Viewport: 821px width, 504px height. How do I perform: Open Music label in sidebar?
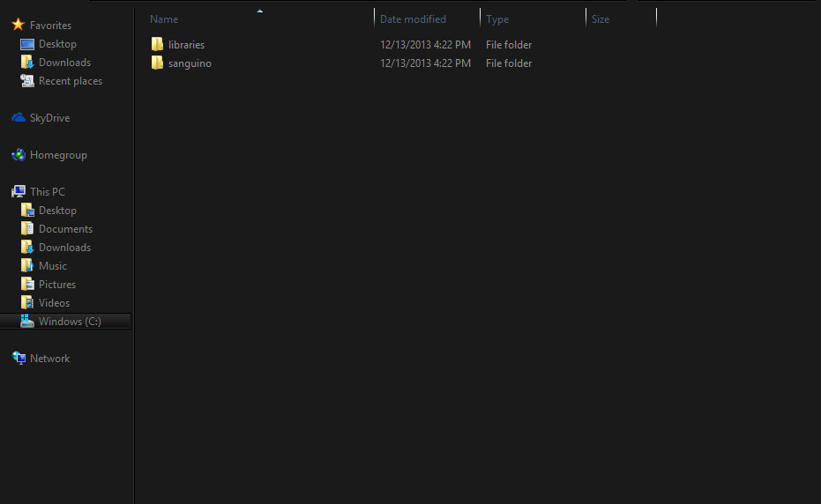[53, 266]
